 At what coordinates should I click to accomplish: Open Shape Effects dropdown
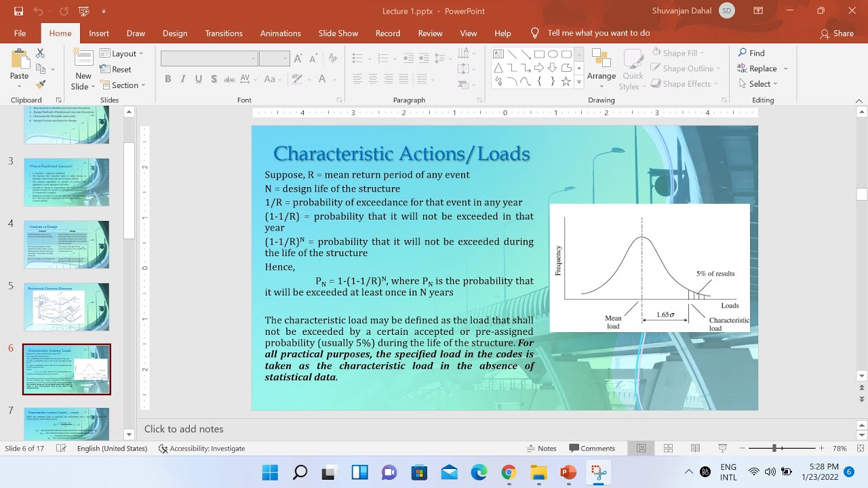[x=684, y=84]
